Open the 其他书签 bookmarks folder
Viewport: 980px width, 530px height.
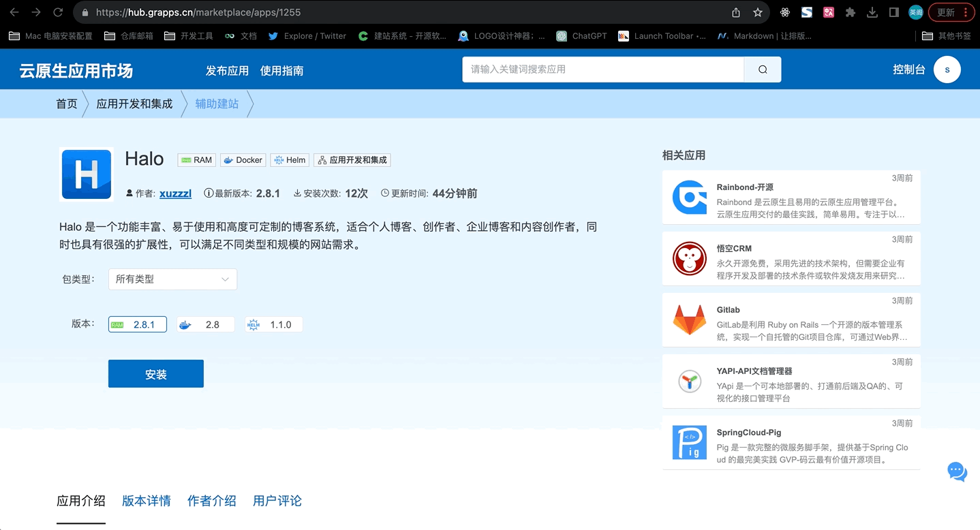pyautogui.click(x=947, y=36)
